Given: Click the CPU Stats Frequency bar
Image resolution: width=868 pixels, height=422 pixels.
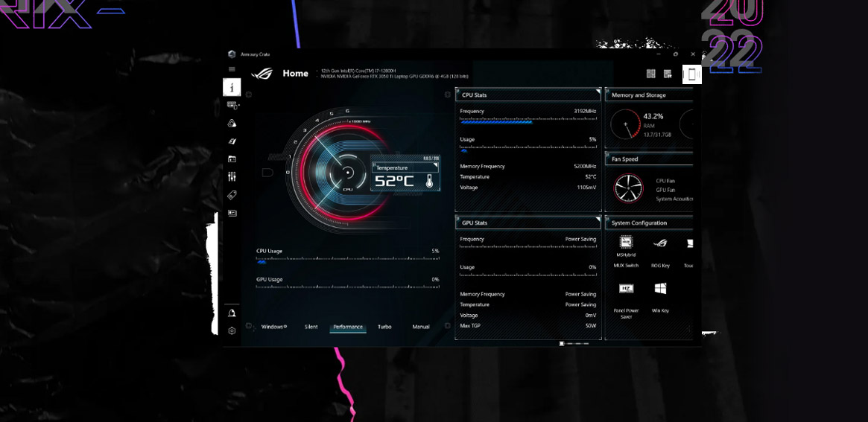Looking at the screenshot, I should 528,121.
